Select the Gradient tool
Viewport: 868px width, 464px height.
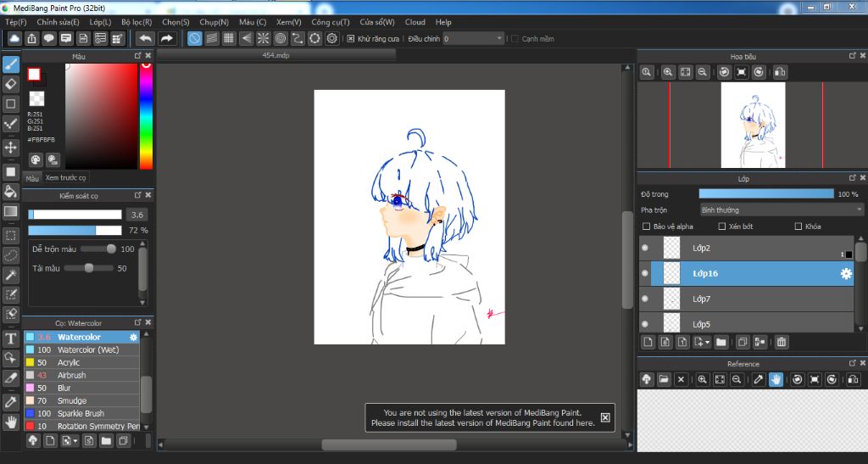pos(11,211)
